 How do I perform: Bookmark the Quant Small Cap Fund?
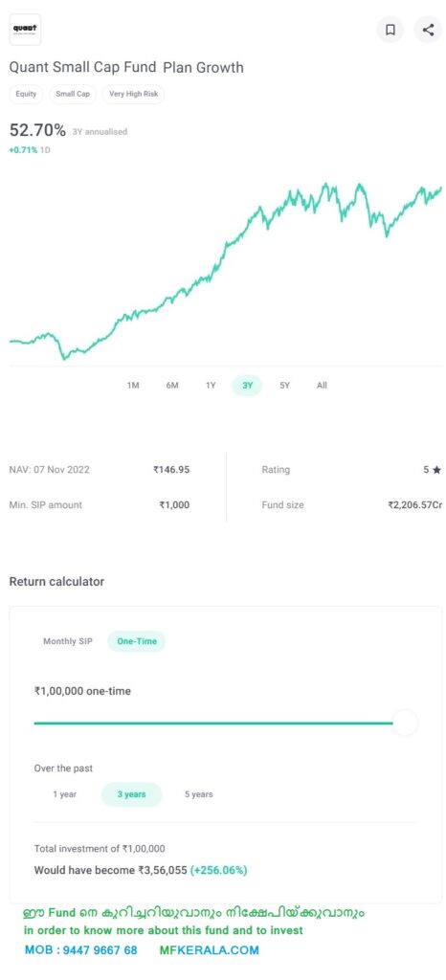390,30
